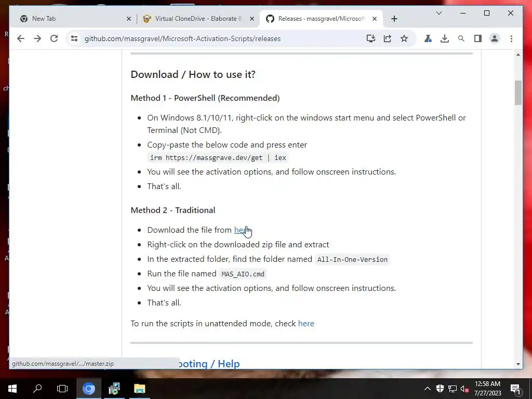Reload the GitHub releases page

coord(54,38)
